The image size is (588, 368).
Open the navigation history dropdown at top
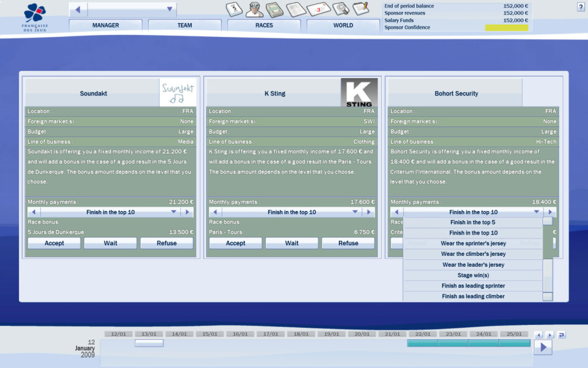tap(169, 9)
